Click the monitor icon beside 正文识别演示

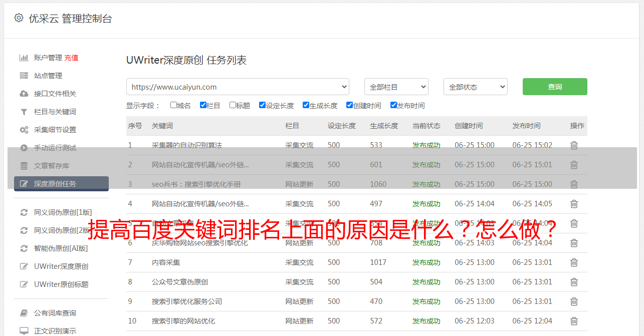24,331
